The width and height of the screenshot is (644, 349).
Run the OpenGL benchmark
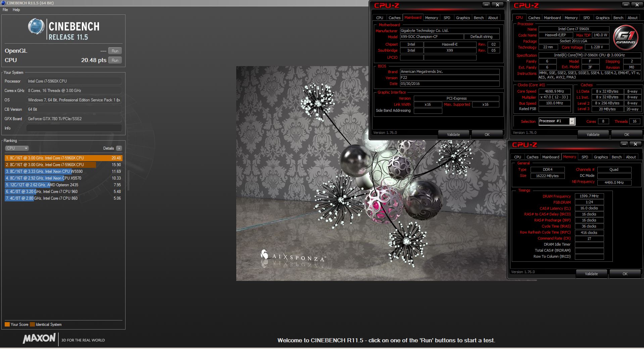pyautogui.click(x=115, y=51)
